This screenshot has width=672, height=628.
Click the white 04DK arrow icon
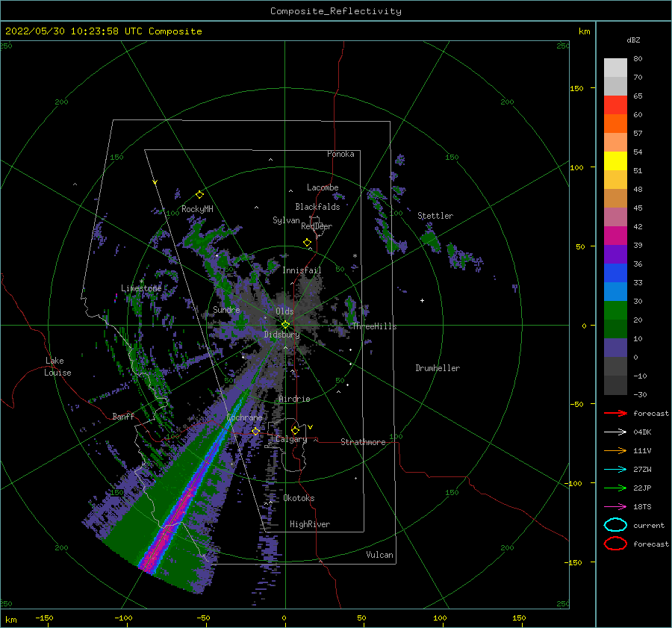click(x=615, y=432)
